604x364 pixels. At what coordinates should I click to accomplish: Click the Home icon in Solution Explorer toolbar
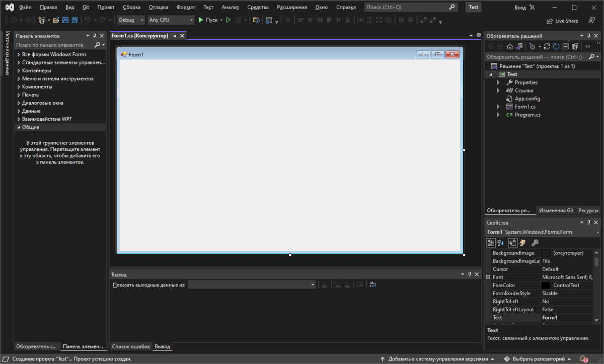(x=510, y=46)
